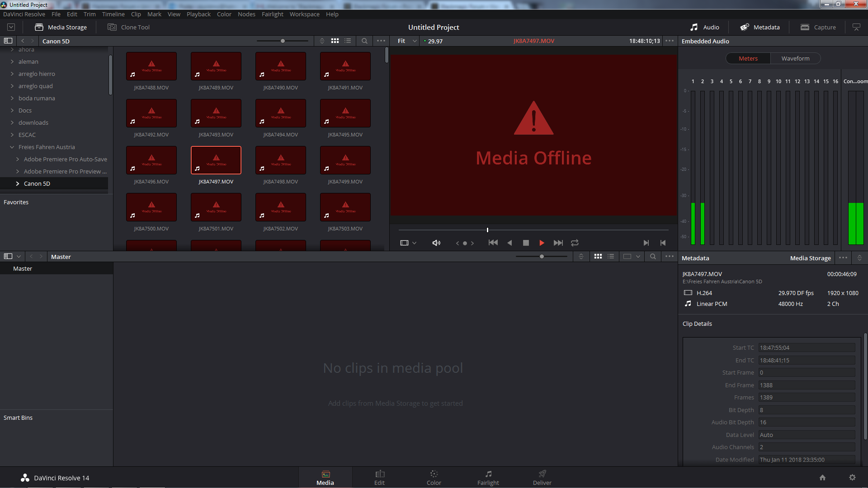The image size is (868, 488).
Task: Expand Canon 5D folder
Action: (18, 183)
